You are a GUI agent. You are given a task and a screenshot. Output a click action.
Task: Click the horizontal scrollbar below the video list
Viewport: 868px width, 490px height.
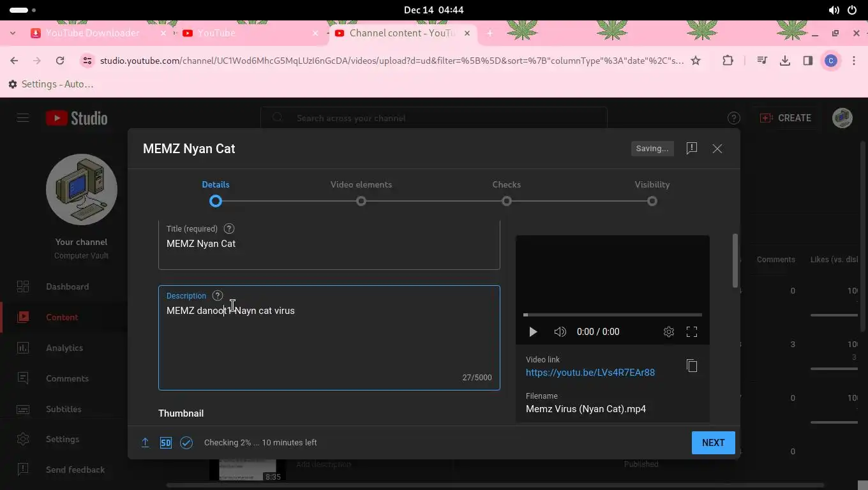coord(495,486)
